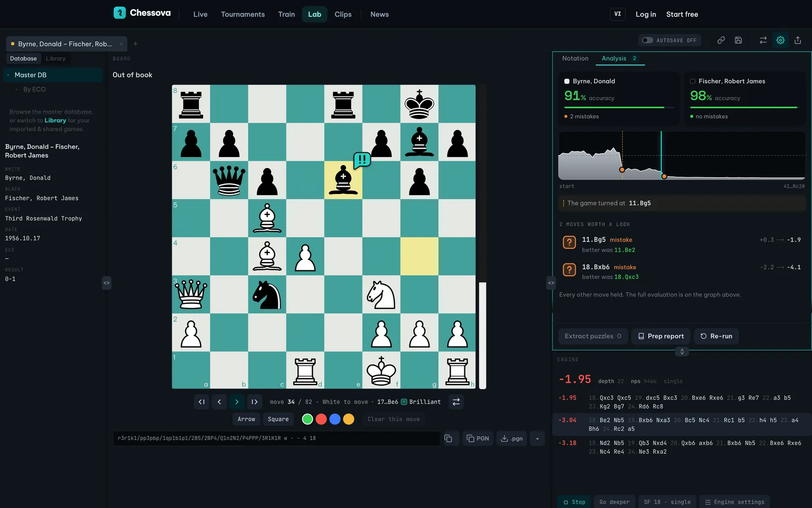Switch to the Notation tab
The image size is (812, 508).
pos(575,58)
